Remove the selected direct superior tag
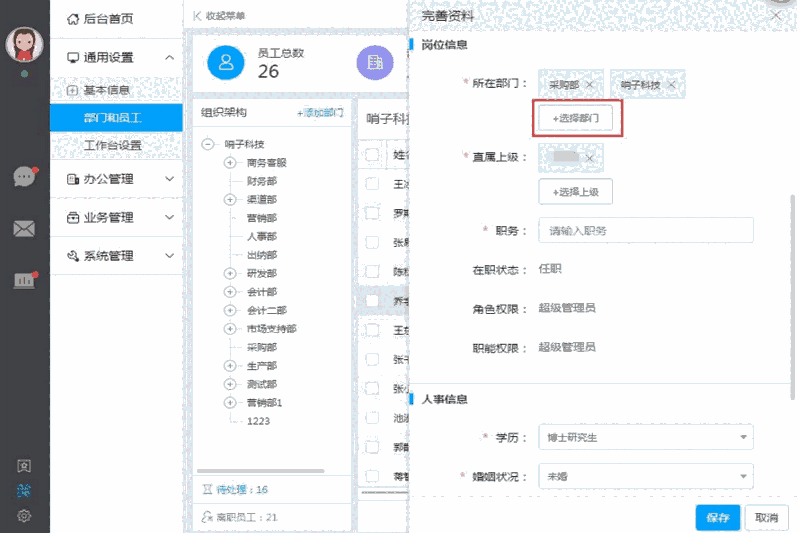The image size is (800, 533). 590,158
